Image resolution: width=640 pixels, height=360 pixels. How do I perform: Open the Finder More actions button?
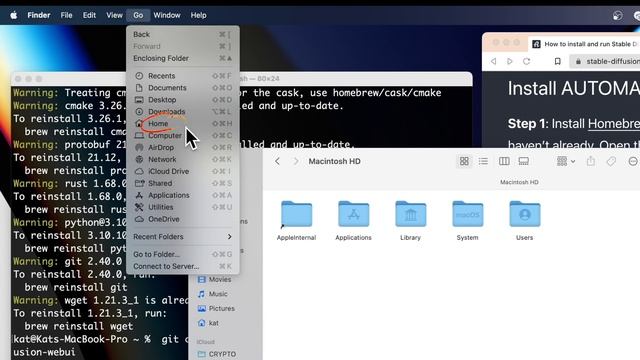tap(633, 161)
